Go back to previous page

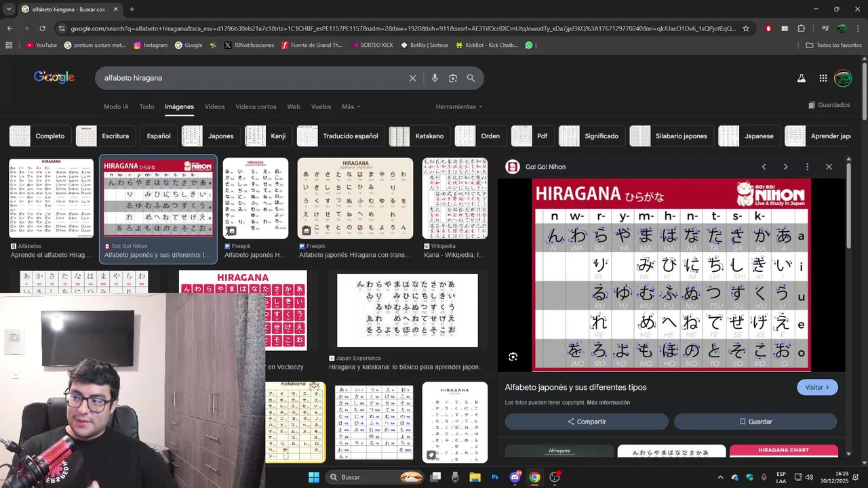9,28
